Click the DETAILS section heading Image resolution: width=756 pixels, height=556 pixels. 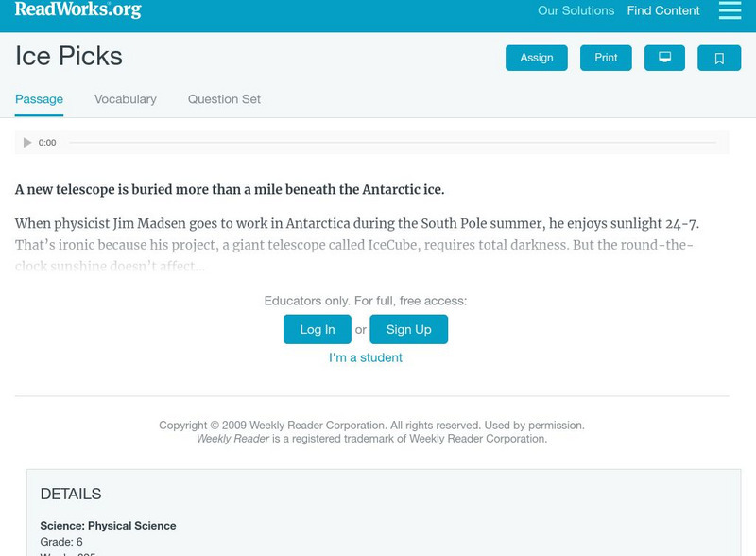coord(71,494)
